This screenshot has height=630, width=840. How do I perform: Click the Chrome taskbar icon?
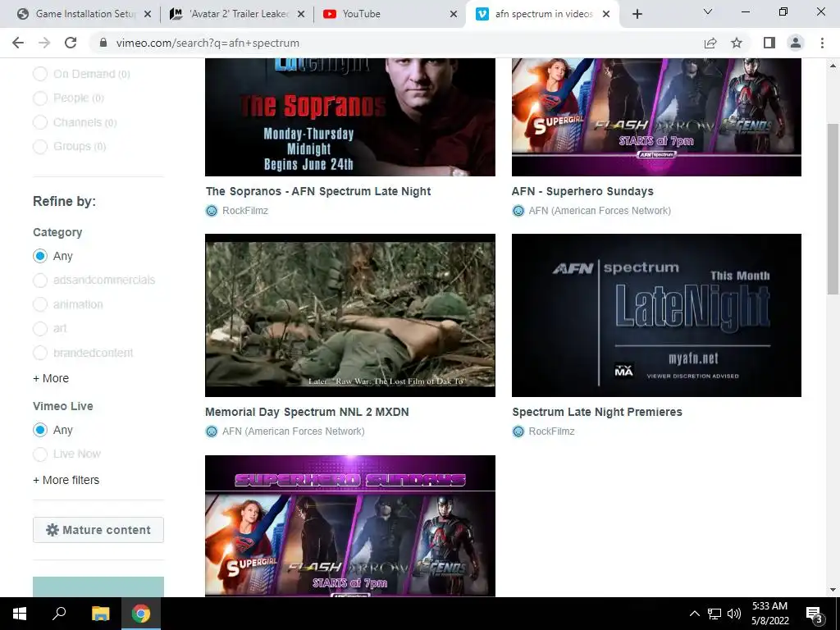[141, 614]
